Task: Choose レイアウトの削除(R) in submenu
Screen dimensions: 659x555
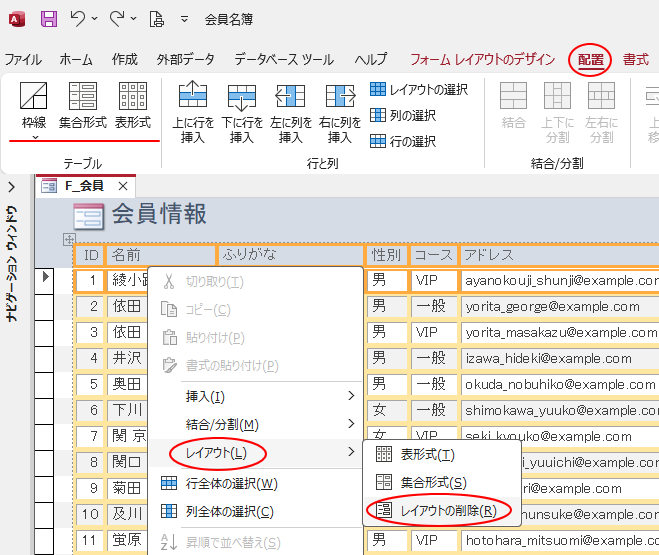Action: pyautogui.click(x=442, y=510)
